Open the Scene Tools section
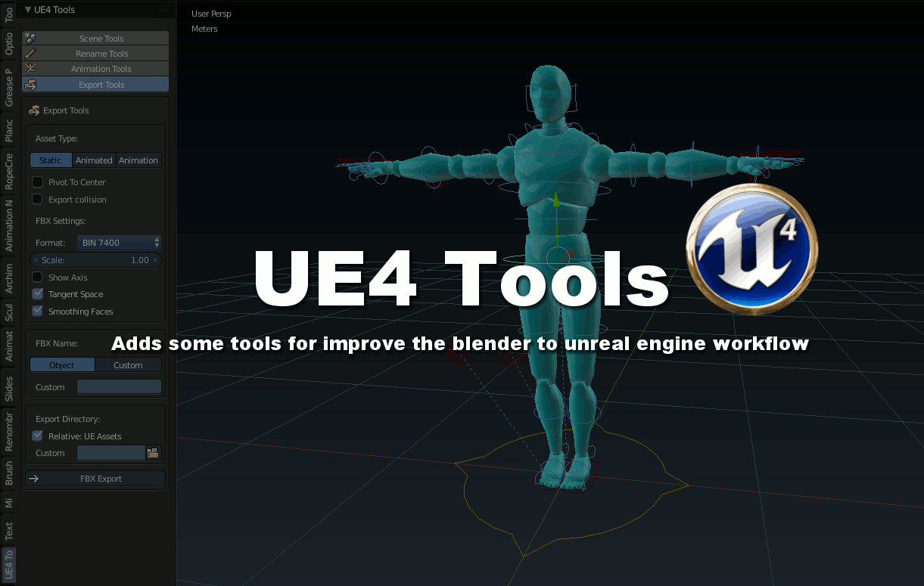This screenshot has width=924, height=586. (x=95, y=39)
